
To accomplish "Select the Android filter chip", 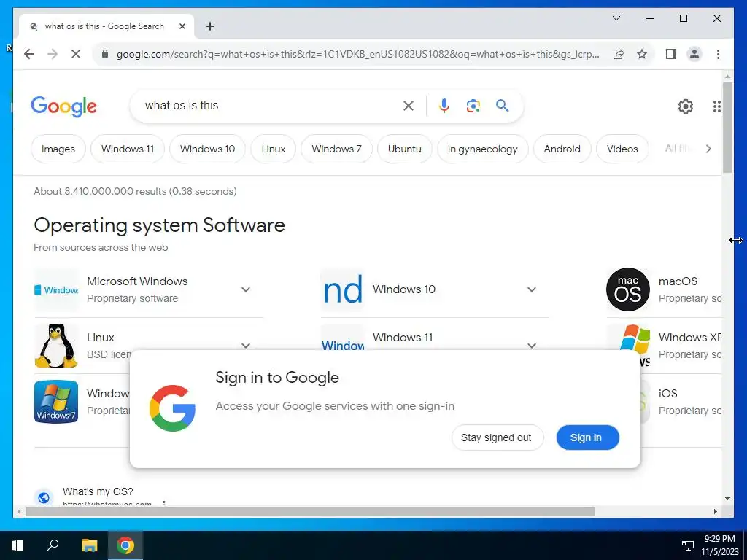I will coord(562,149).
